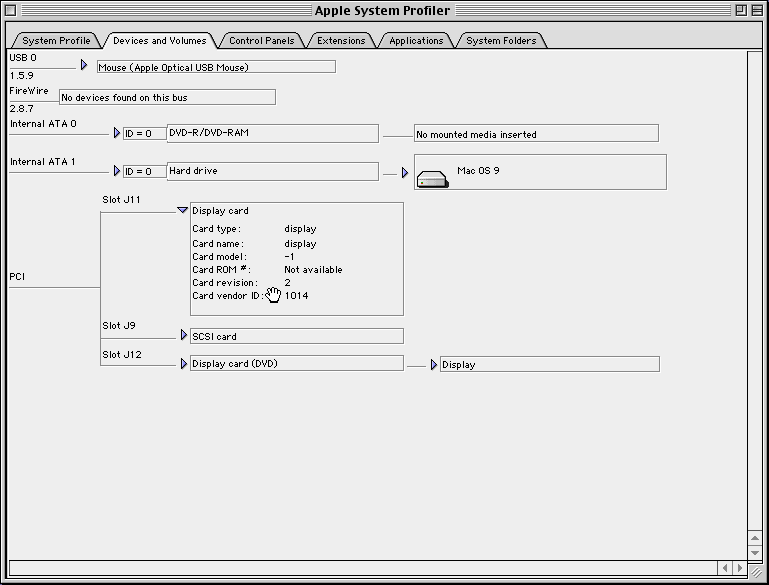The width and height of the screenshot is (769, 585).
Task: Click the Card vendor ID value 1014
Action: [296, 296]
